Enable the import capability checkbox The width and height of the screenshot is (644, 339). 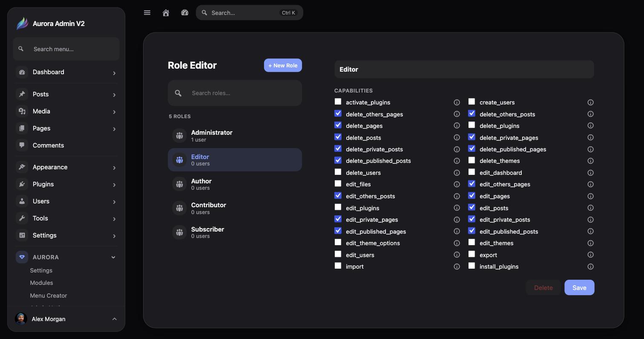click(x=338, y=266)
